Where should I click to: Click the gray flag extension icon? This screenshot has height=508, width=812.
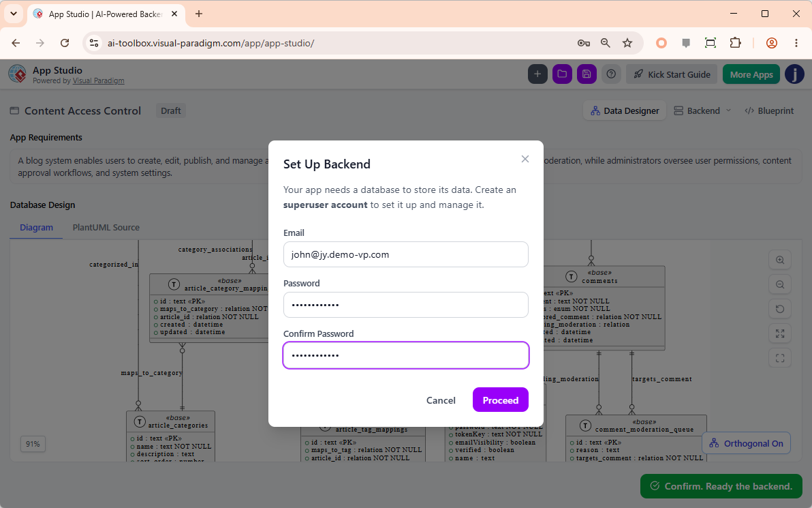pos(686,43)
